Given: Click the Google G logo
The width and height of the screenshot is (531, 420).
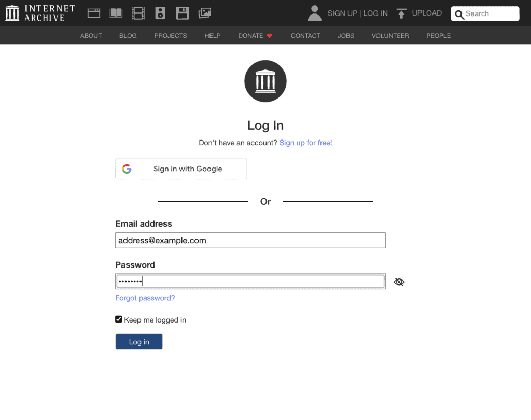Looking at the screenshot, I should click(127, 169).
